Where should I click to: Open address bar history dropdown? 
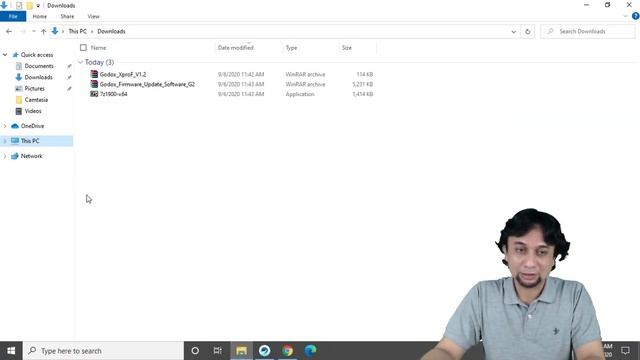pos(513,31)
